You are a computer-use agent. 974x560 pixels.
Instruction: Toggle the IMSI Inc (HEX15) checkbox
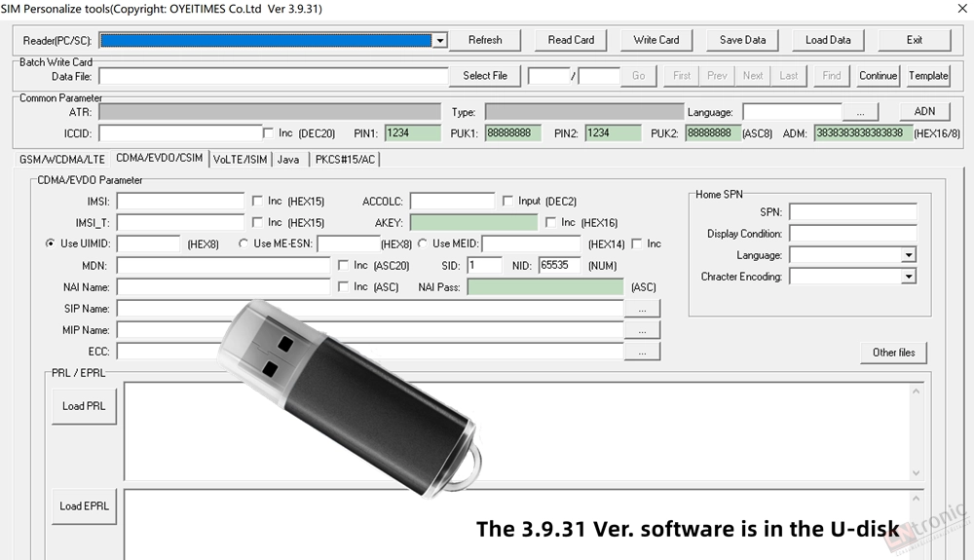pos(257,202)
